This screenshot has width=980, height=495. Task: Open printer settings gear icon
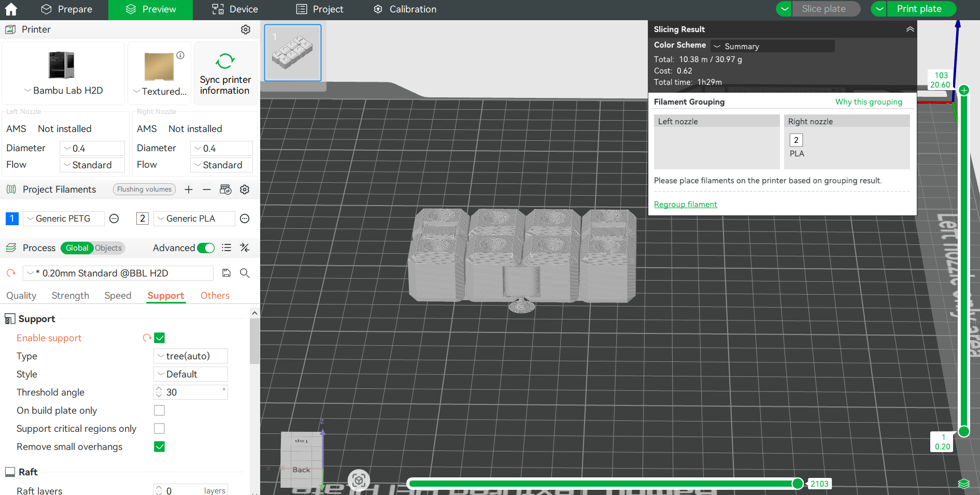click(246, 30)
